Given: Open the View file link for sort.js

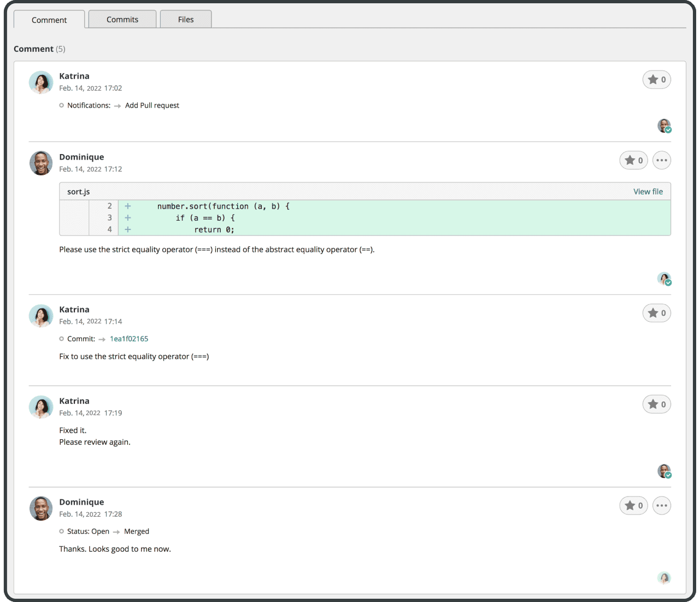Looking at the screenshot, I should pos(648,191).
